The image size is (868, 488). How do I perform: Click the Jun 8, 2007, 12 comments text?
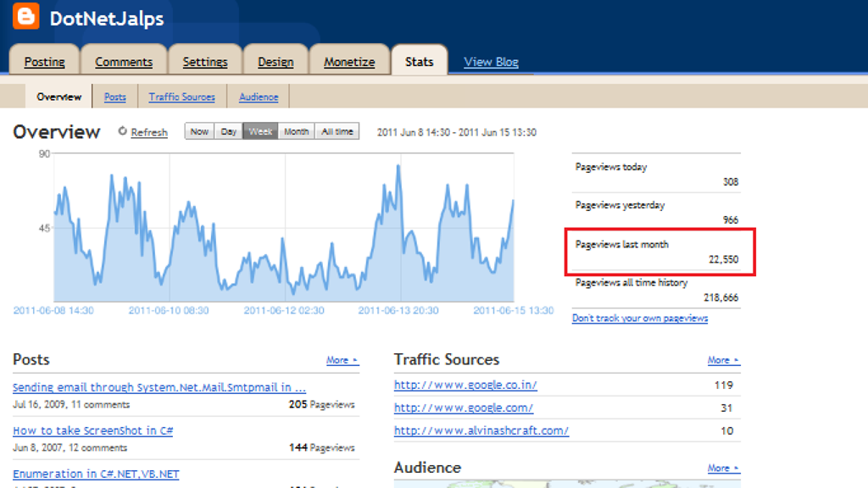[70, 447]
